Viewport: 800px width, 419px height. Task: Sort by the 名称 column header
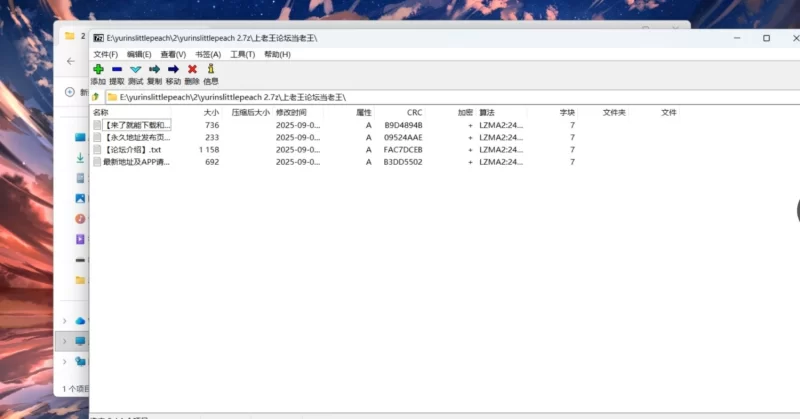click(x=100, y=113)
